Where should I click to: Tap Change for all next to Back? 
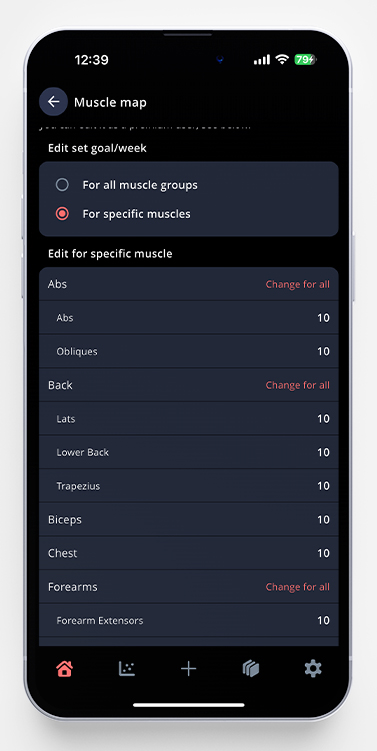coord(297,385)
